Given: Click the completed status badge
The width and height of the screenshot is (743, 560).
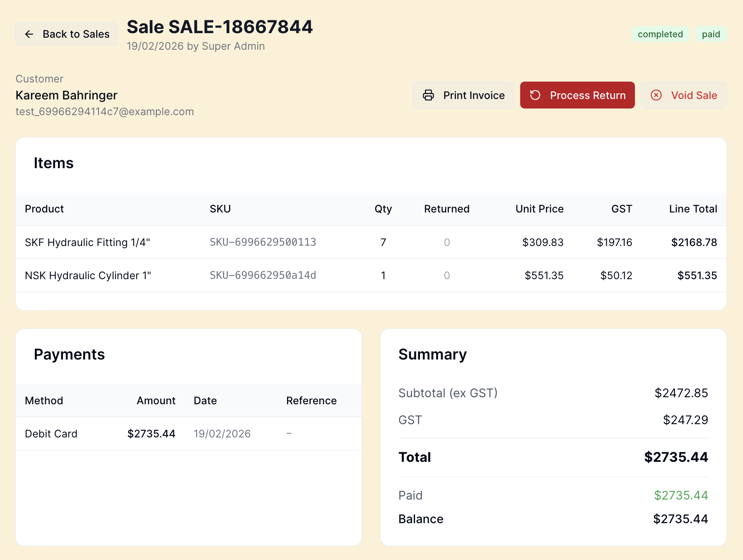Looking at the screenshot, I should coord(660,34).
